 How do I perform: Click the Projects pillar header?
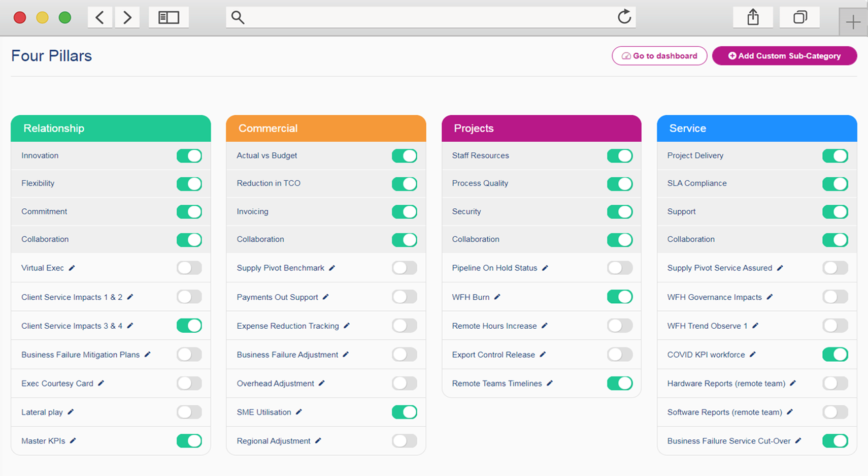[x=542, y=129]
